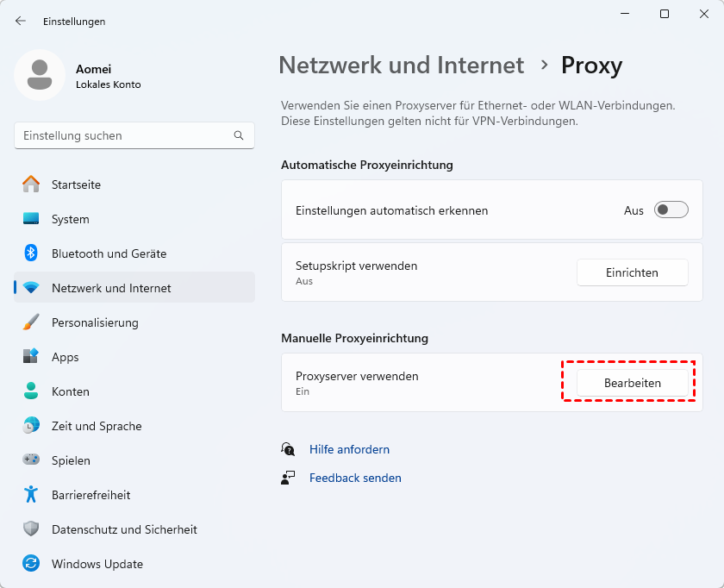The width and height of the screenshot is (724, 588).
Task: Toggle Einstellungen automatisch erkennen switch
Action: point(671,210)
